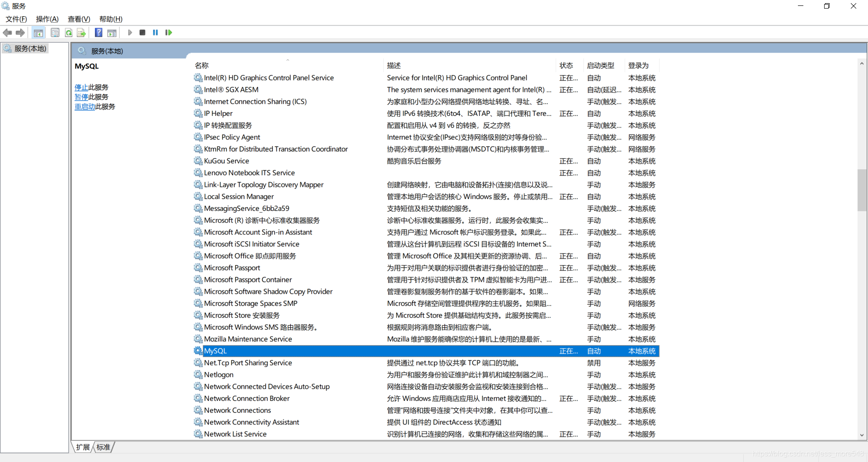
Task: Select the Network List Service row
Action: click(426, 434)
